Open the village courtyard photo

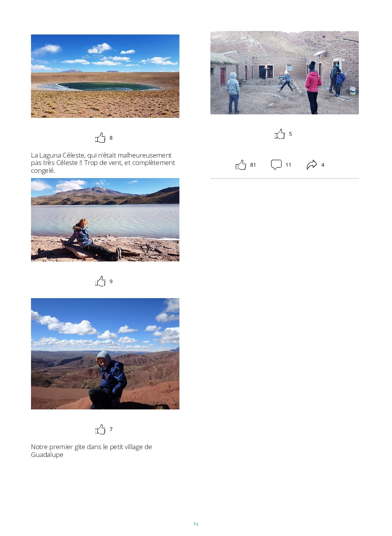285,72
